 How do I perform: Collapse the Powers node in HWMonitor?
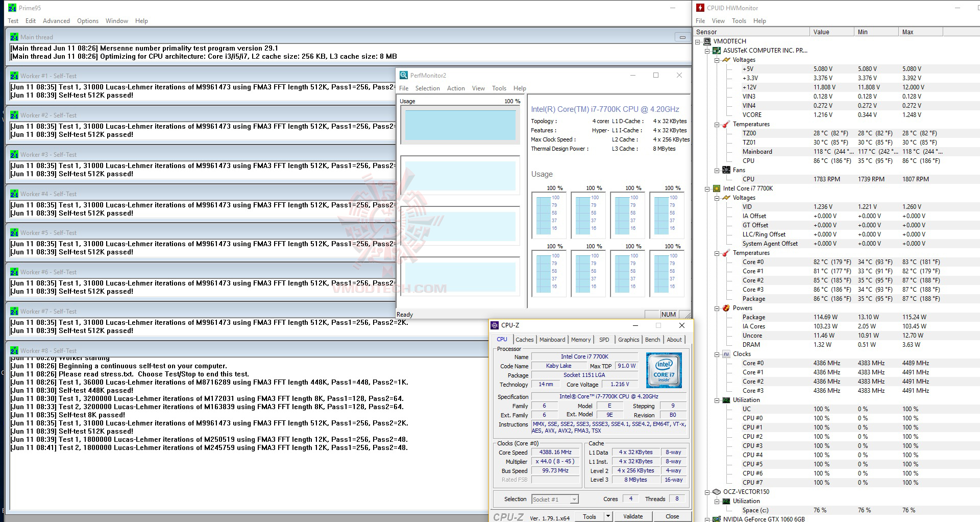tap(717, 308)
